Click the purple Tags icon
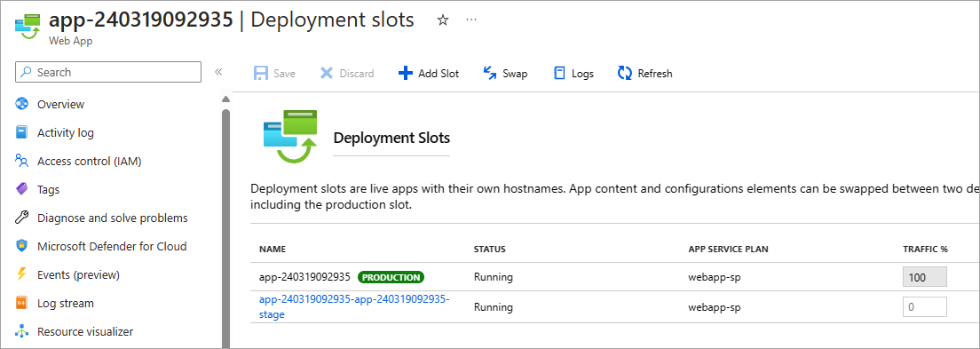The height and width of the screenshot is (349, 980). point(22,189)
